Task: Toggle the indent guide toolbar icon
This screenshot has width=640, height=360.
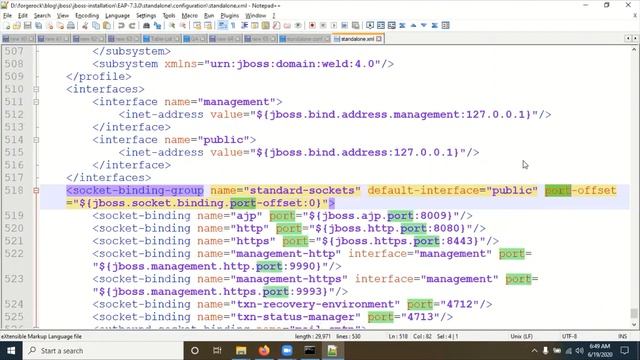Action: tap(244, 25)
